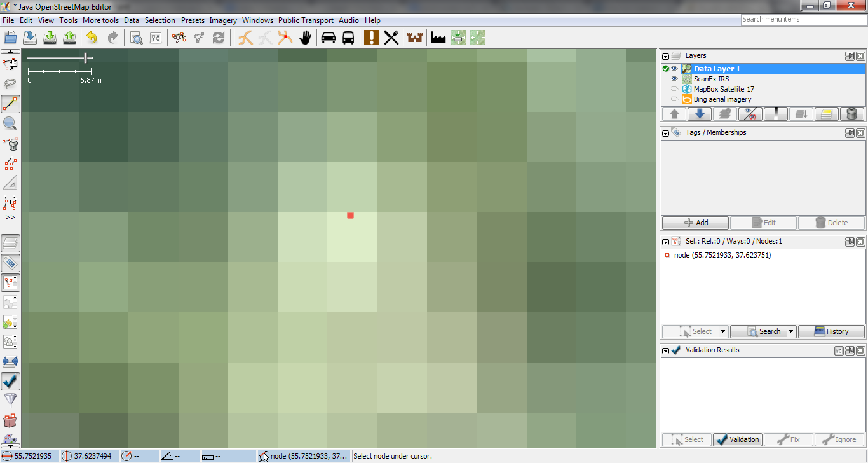This screenshot has height=463, width=868.
Task: Open the Presets menu
Action: [193, 20]
